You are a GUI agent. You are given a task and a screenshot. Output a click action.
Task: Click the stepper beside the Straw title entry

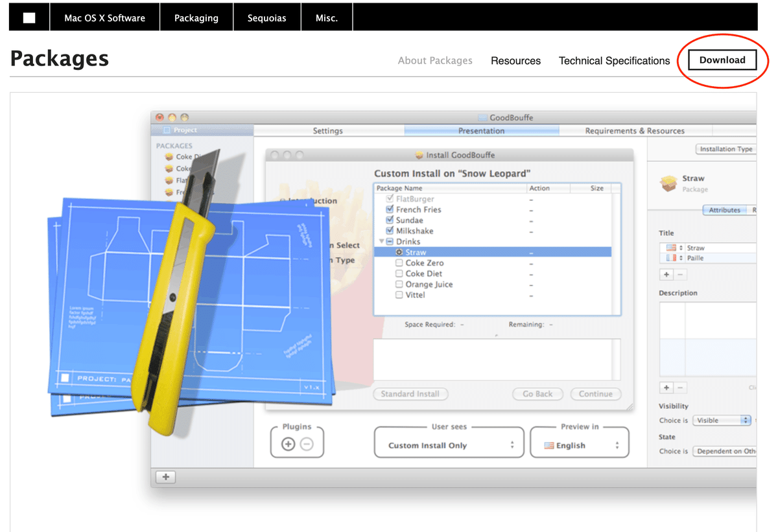click(x=681, y=248)
